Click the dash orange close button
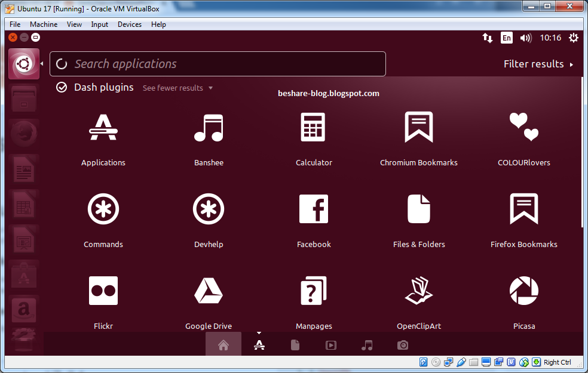The width and height of the screenshot is (588, 373). coord(13,38)
